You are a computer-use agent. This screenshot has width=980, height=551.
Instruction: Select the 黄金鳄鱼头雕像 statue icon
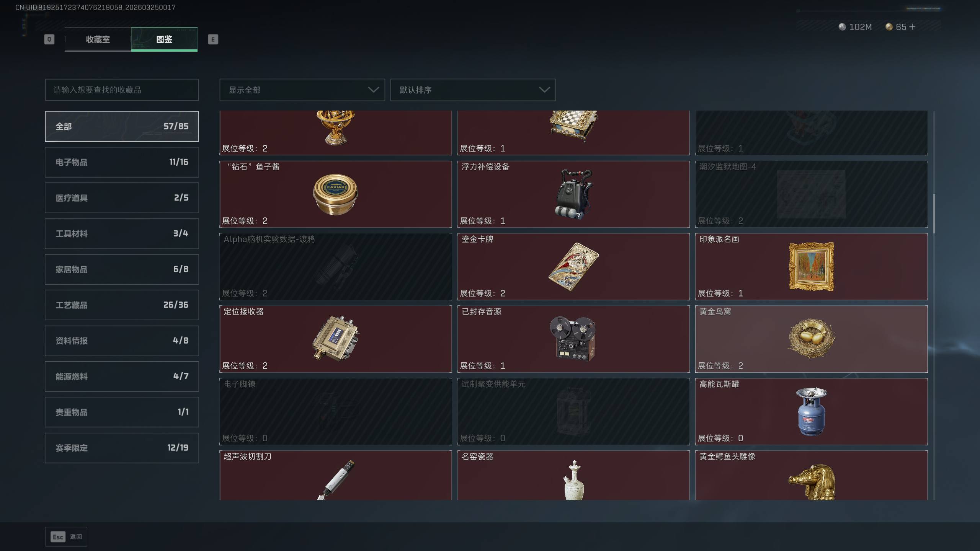coord(811,482)
